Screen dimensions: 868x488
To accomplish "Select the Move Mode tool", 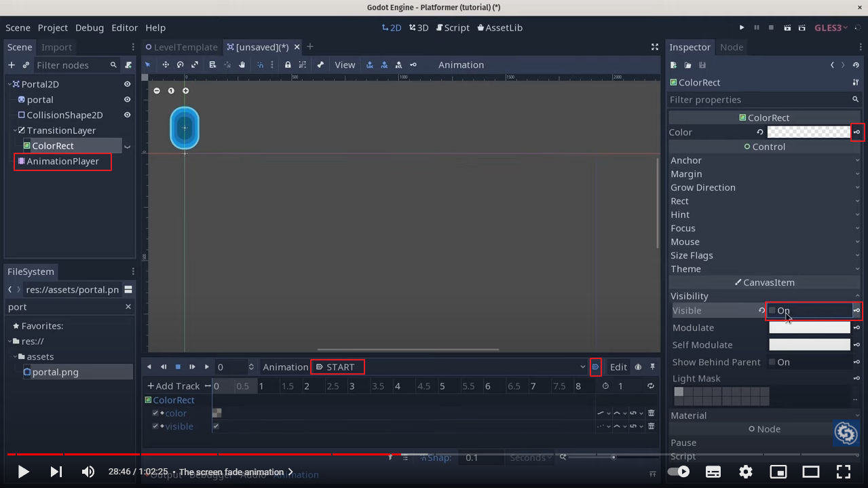I will tap(166, 65).
